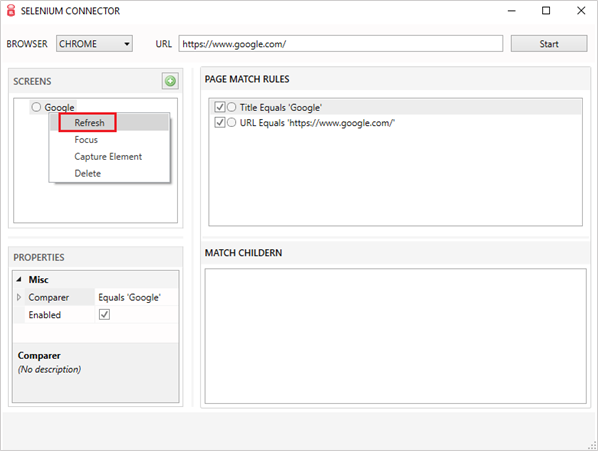Viewport: 598px width, 451px height.
Task: Maximize the Selenium Connector window
Action: click(x=546, y=11)
